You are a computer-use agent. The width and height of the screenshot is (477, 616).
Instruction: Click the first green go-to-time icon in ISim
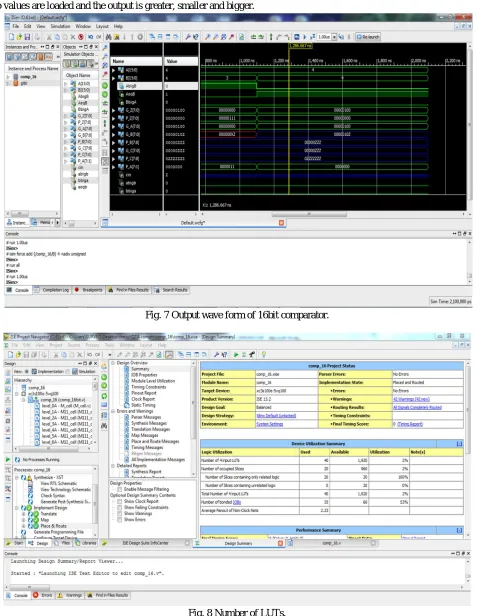click(105, 85)
